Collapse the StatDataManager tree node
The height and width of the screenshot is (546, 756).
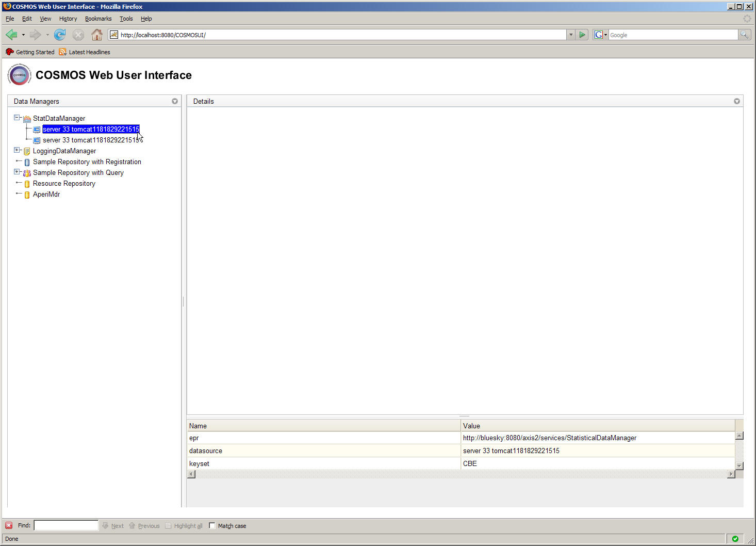[x=17, y=118]
